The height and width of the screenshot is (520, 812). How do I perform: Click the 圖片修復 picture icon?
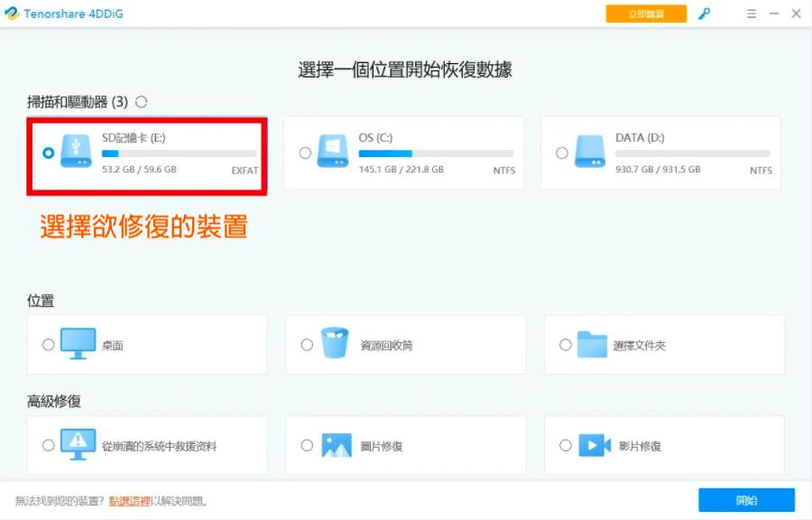point(337,445)
